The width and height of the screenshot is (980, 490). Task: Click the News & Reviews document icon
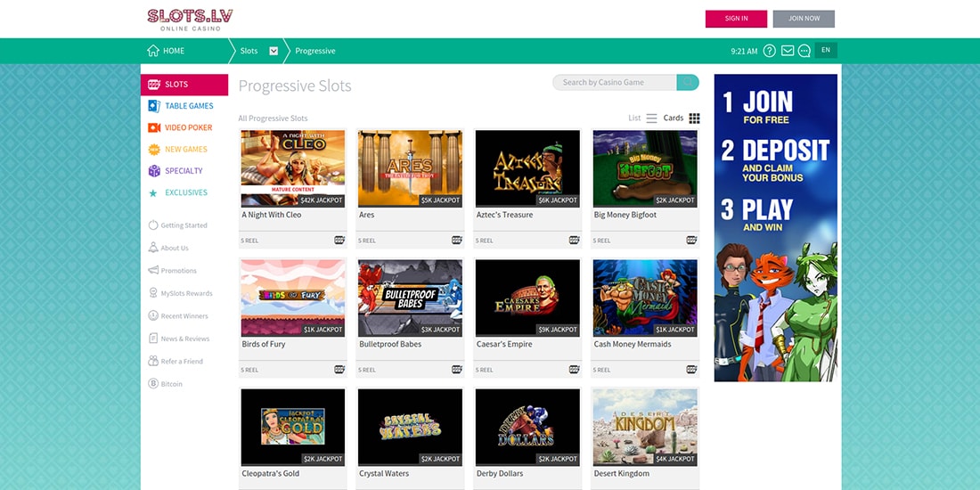(x=153, y=339)
